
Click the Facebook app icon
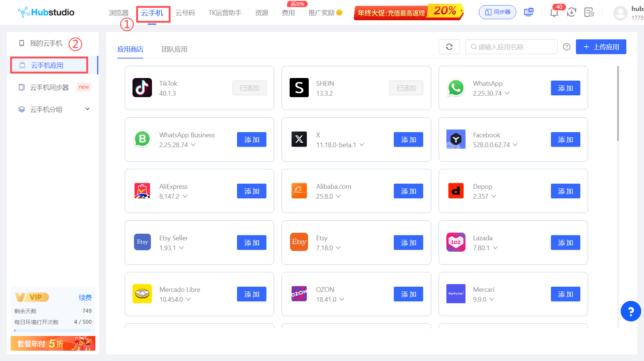click(x=456, y=139)
